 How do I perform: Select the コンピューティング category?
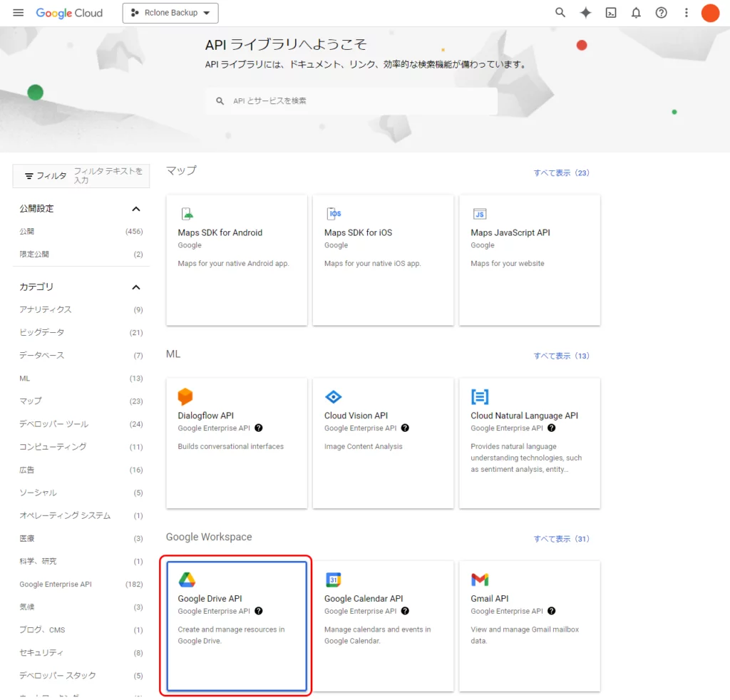point(81,447)
